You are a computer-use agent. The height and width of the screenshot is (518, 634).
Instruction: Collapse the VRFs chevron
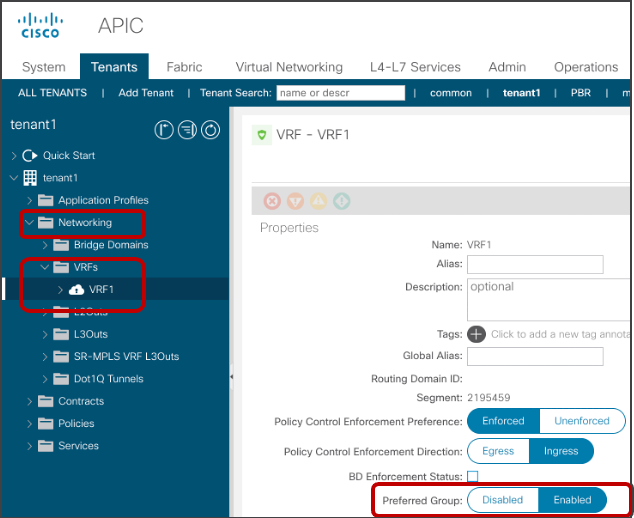pos(45,267)
